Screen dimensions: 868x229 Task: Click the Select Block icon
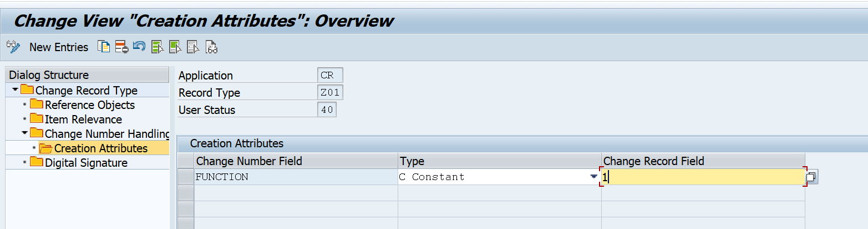click(175, 47)
